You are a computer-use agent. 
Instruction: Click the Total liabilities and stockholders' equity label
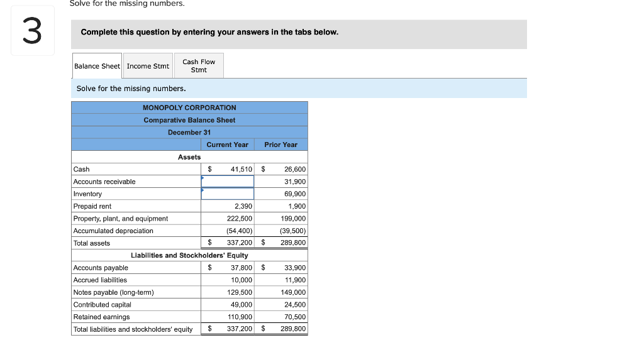coord(133,329)
